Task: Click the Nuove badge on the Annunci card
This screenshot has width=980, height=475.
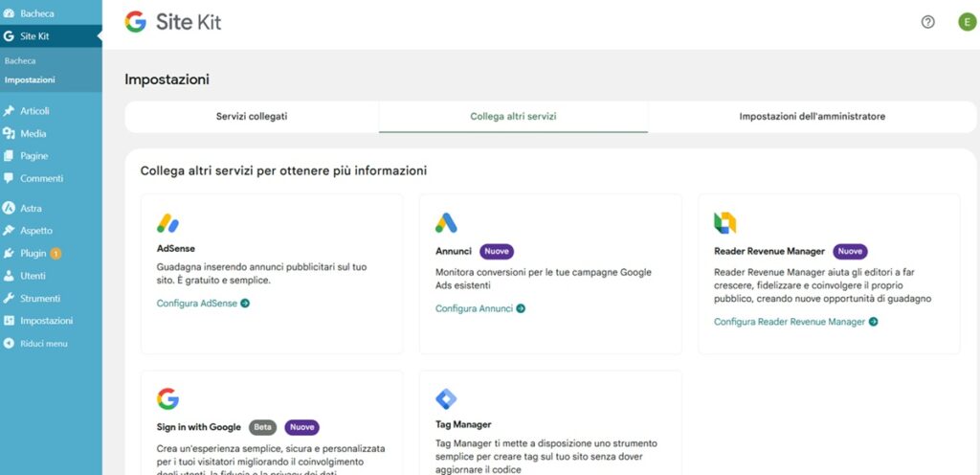Action: pos(497,251)
